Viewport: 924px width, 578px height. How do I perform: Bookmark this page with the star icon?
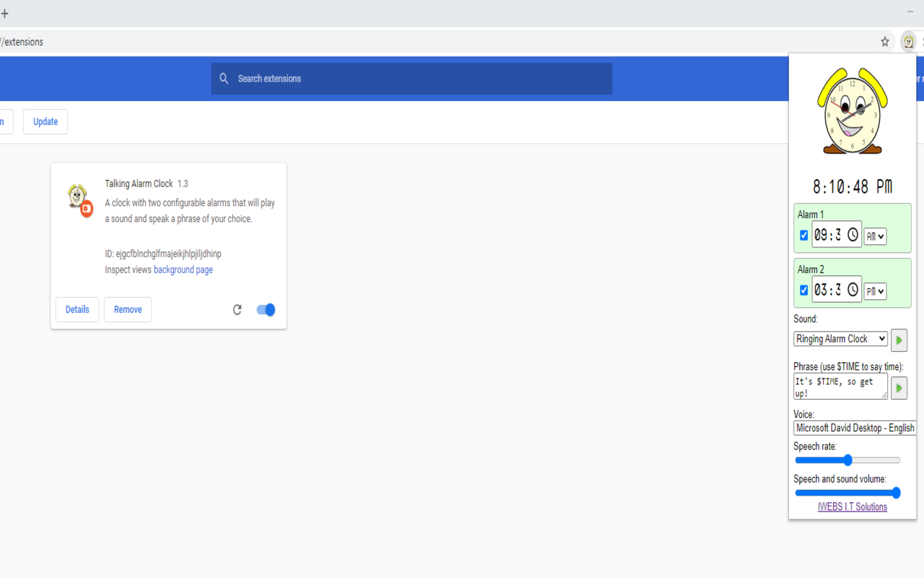click(x=885, y=42)
